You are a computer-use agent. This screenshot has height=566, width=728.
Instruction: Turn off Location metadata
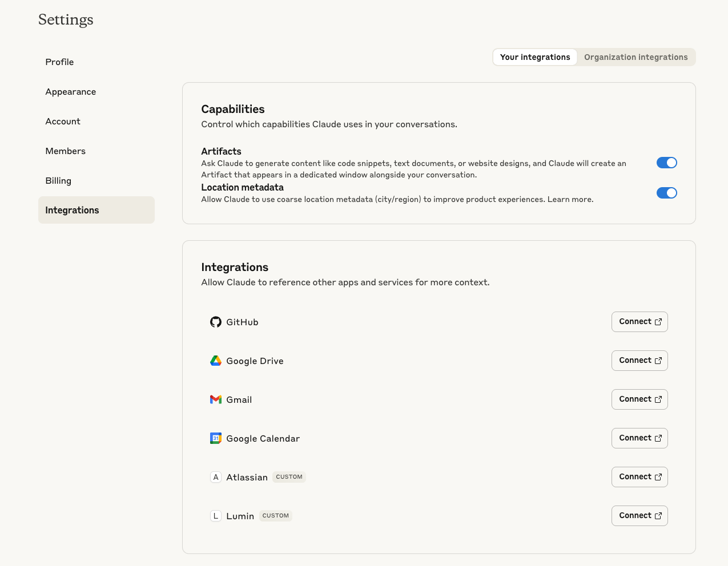pos(666,192)
